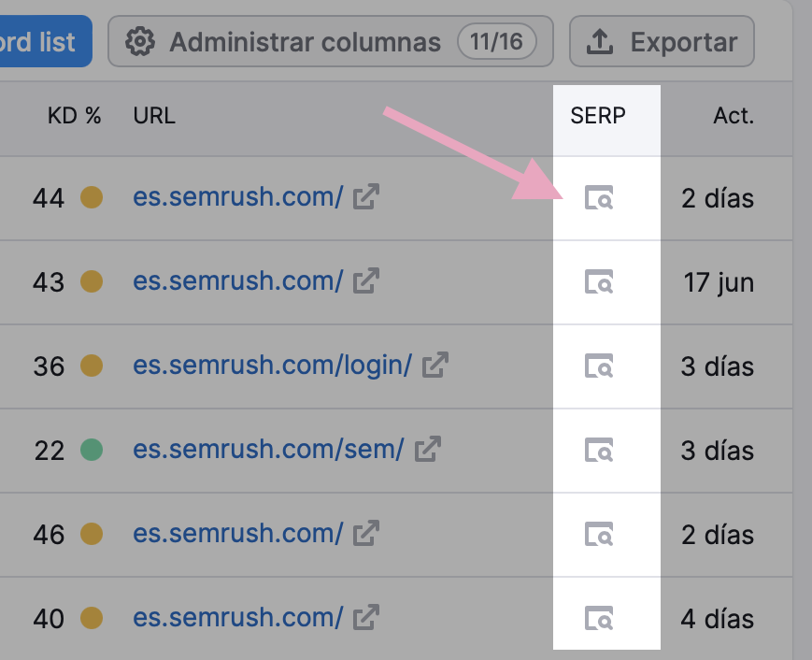
Task: Open the es.semrush.com/login/ URL link
Action: click(x=273, y=366)
